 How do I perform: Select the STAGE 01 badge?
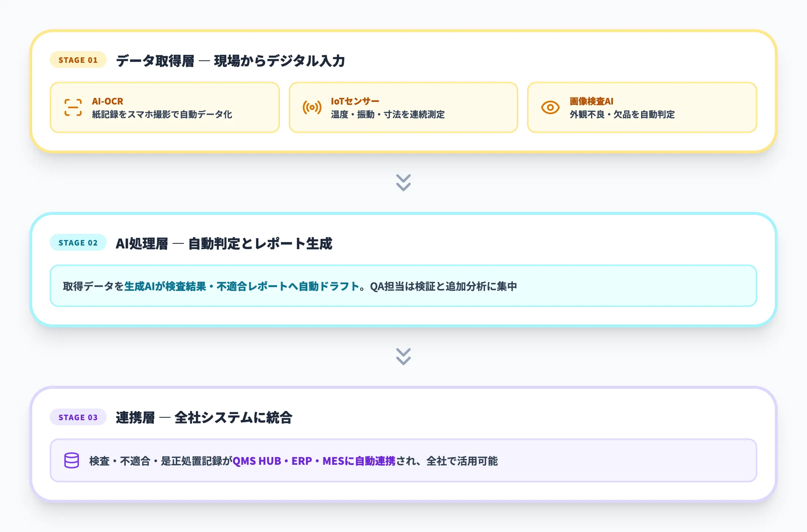pyautogui.click(x=78, y=60)
